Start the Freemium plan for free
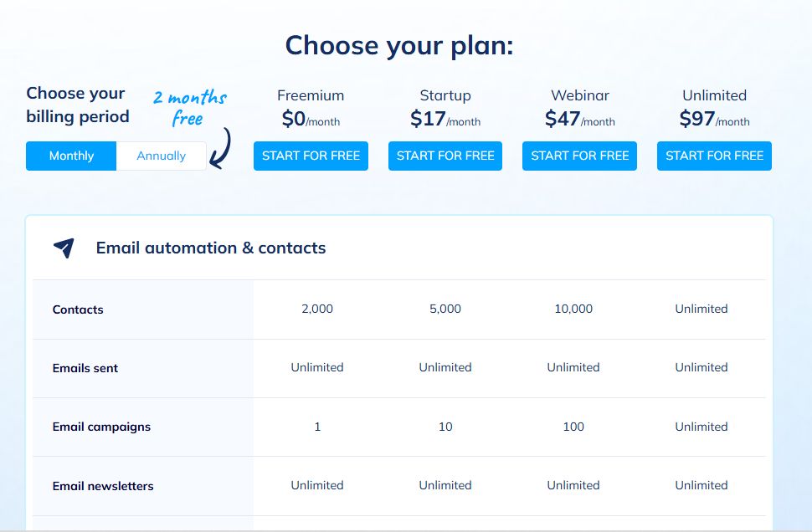 pos(311,156)
